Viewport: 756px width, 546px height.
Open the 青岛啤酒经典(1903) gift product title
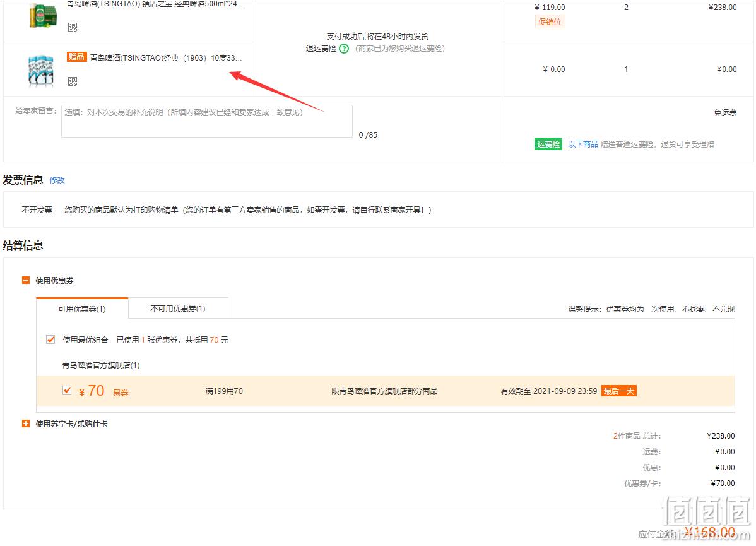point(166,58)
